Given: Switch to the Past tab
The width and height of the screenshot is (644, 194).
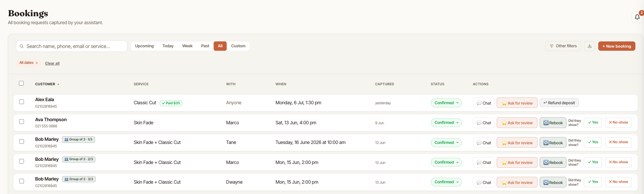Looking at the screenshot, I should [x=205, y=46].
